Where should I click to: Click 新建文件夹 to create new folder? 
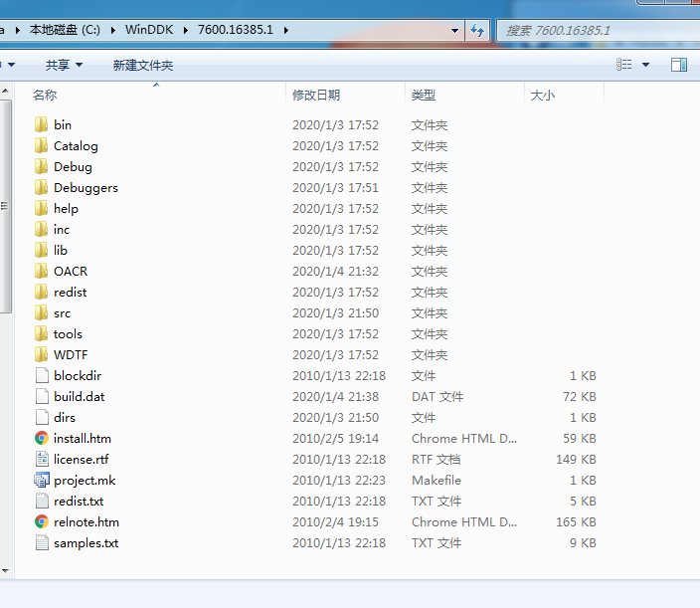coord(143,66)
